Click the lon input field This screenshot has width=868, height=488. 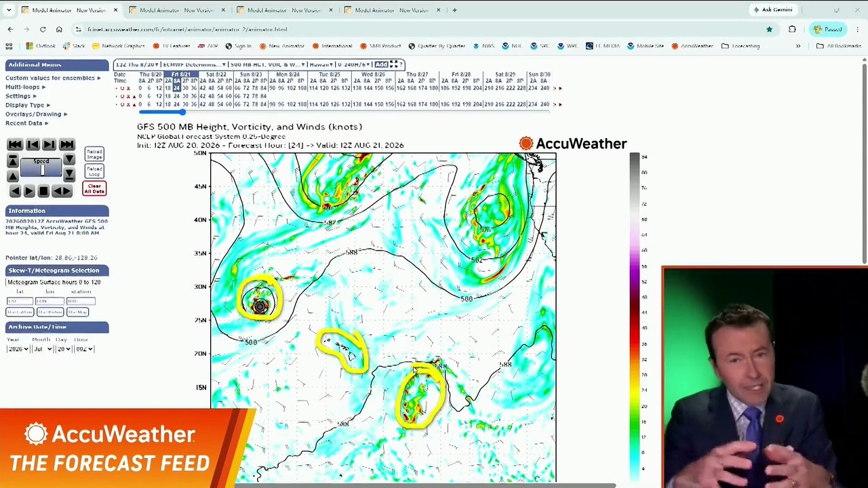click(50, 301)
